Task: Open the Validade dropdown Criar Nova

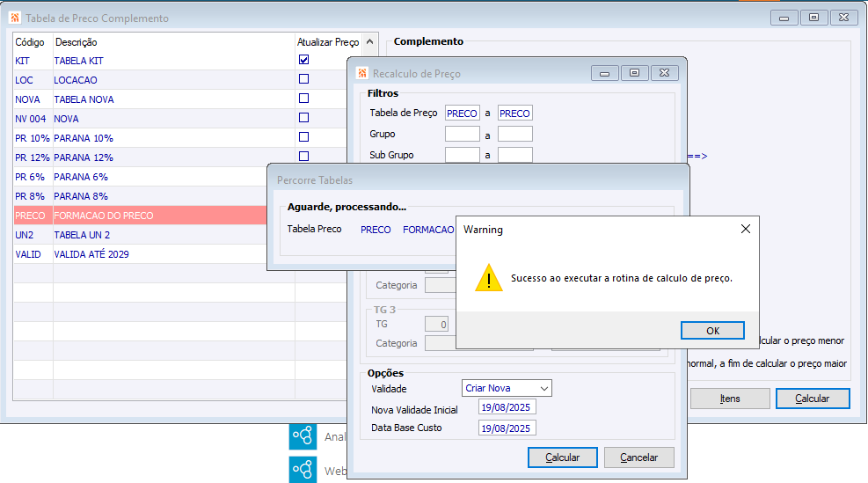Action: 507,388
